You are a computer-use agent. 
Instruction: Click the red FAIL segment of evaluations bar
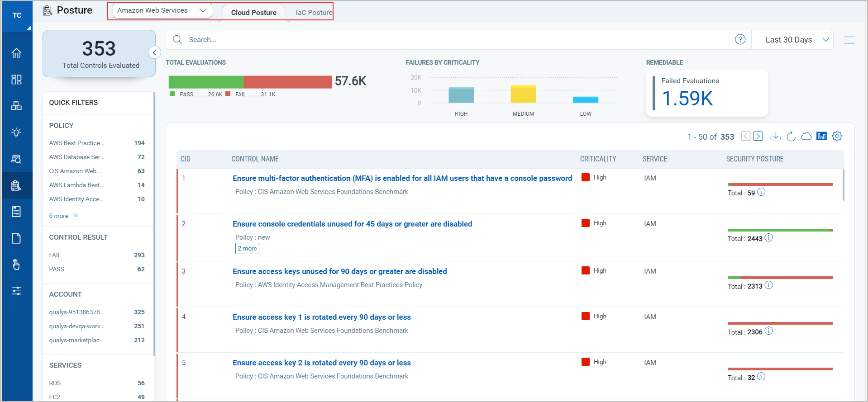point(288,82)
